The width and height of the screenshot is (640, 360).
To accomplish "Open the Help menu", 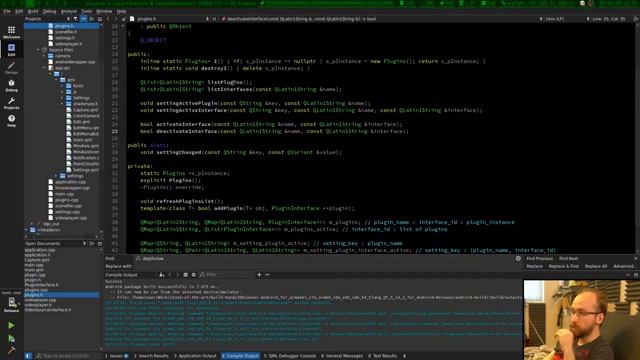I will click(x=121, y=11).
